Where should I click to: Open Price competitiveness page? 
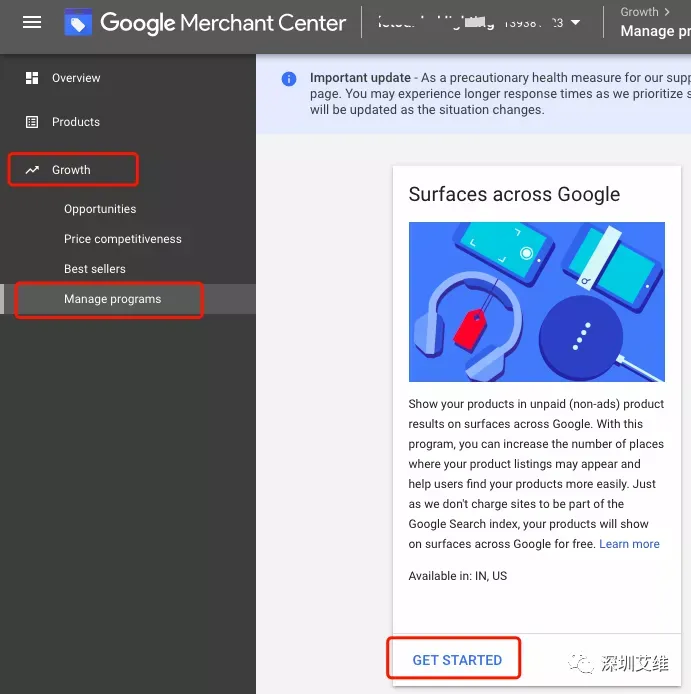coord(123,239)
